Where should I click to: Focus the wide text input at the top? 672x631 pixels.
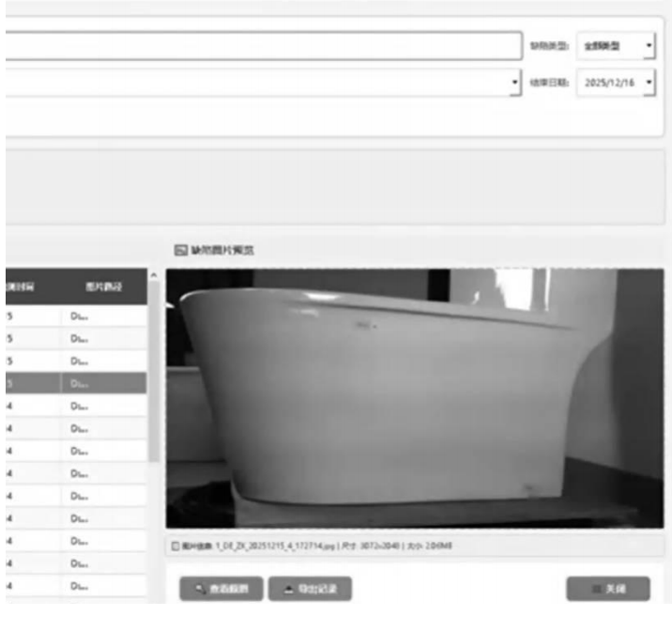point(261,45)
